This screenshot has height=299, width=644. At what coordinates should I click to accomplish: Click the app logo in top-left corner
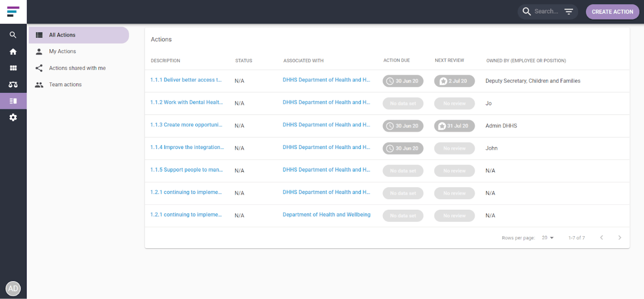coord(13,12)
